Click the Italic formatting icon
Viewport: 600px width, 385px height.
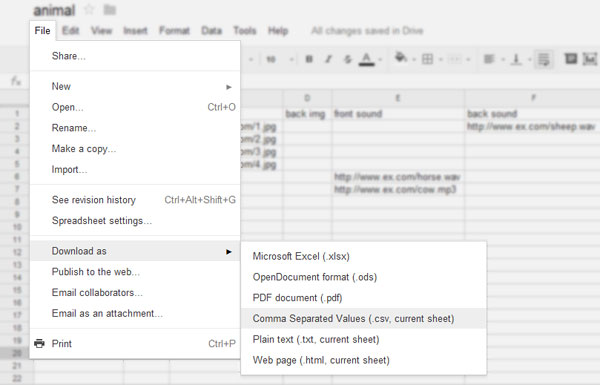click(x=328, y=59)
